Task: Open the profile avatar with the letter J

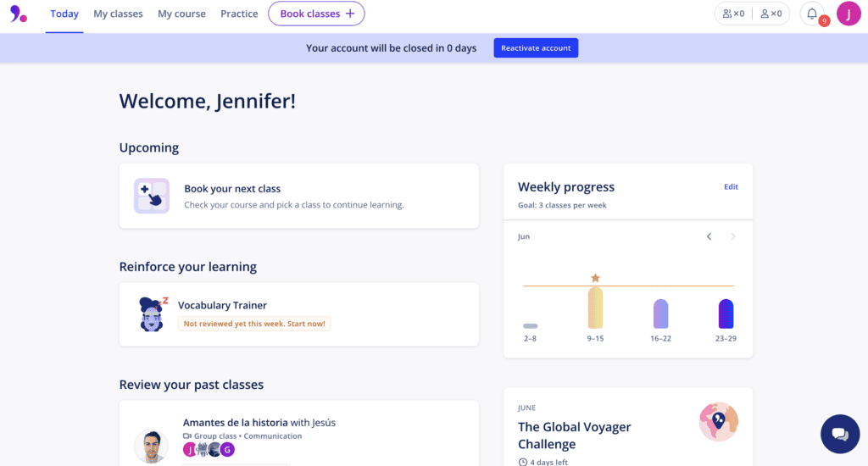Action: point(848,14)
